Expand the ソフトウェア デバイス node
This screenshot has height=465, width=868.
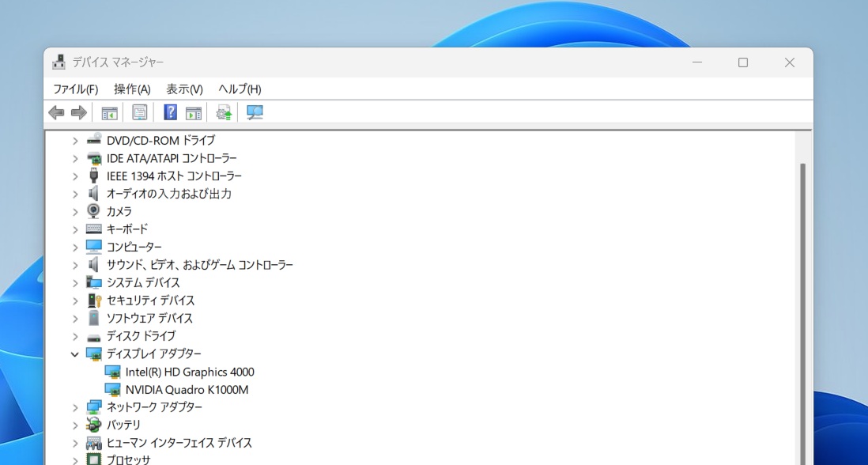click(x=75, y=318)
